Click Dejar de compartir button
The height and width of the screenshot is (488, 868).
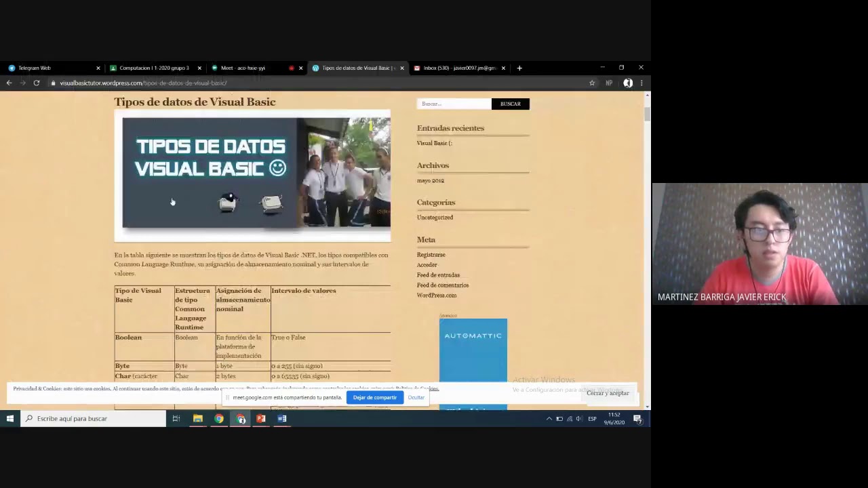tap(375, 397)
